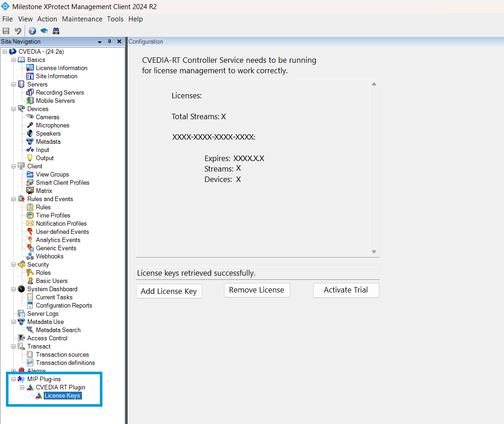This screenshot has height=424, width=504.
Task: Click the Metadata device icon
Action: (x=30, y=141)
